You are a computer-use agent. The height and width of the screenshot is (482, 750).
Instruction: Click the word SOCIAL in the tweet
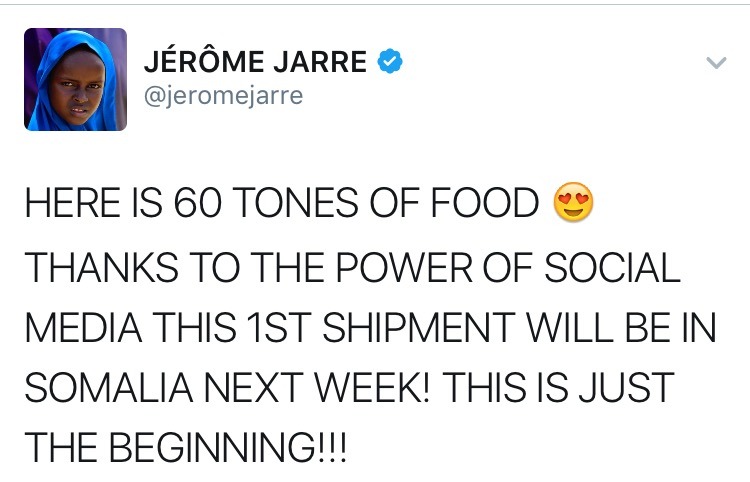[x=611, y=267]
